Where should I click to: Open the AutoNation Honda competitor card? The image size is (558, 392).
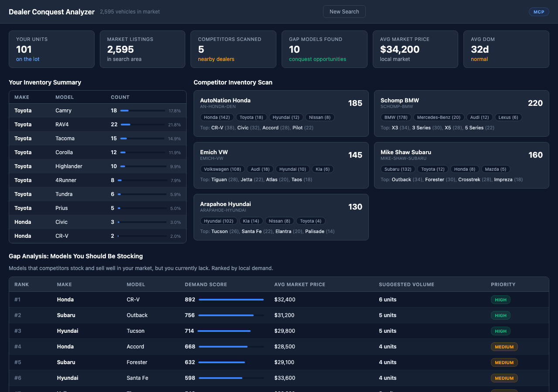(x=281, y=113)
